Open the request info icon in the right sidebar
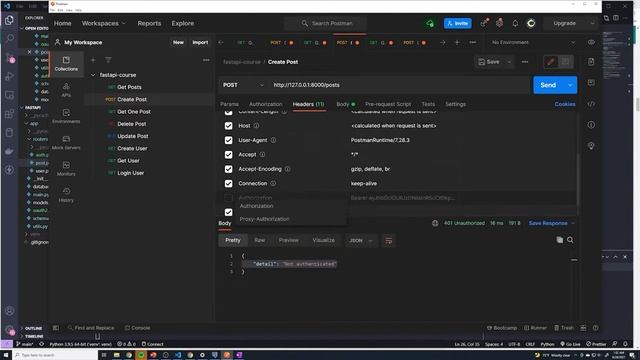Viewport: 640px width, 360px height. (591, 125)
